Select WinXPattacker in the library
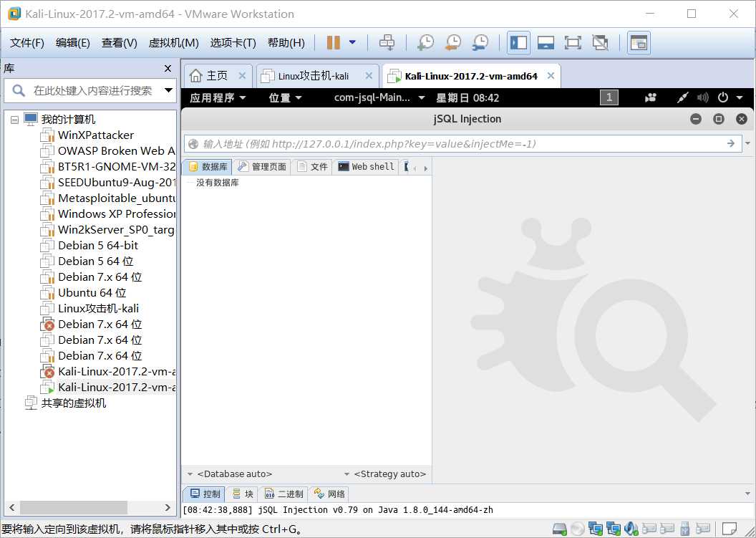This screenshot has height=538, width=756. click(95, 135)
